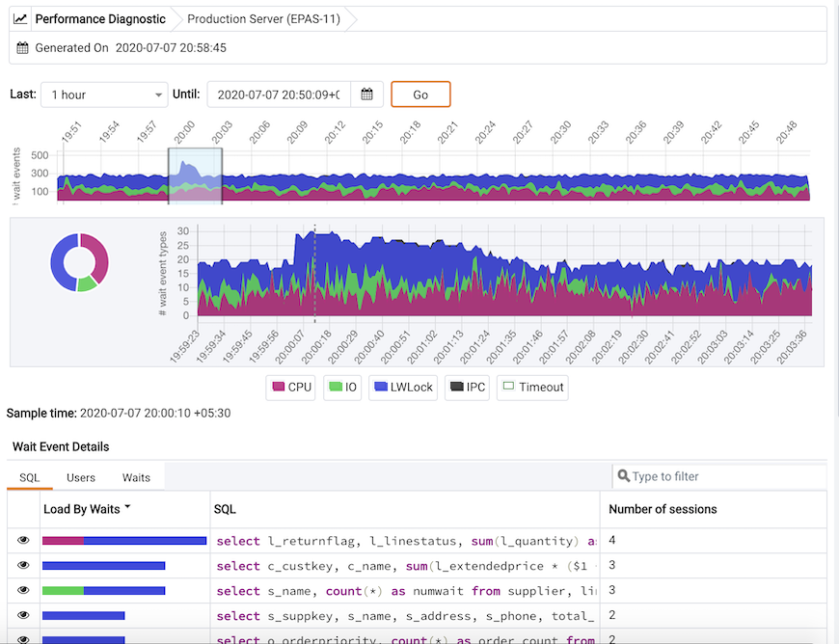
Task: Click Performance Diagnostic breadcrumb
Action: [x=100, y=18]
